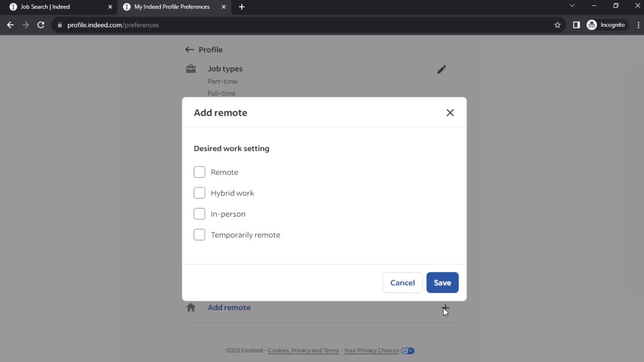
Task: Toggle the Remote work setting checkbox
Action: 200,172
